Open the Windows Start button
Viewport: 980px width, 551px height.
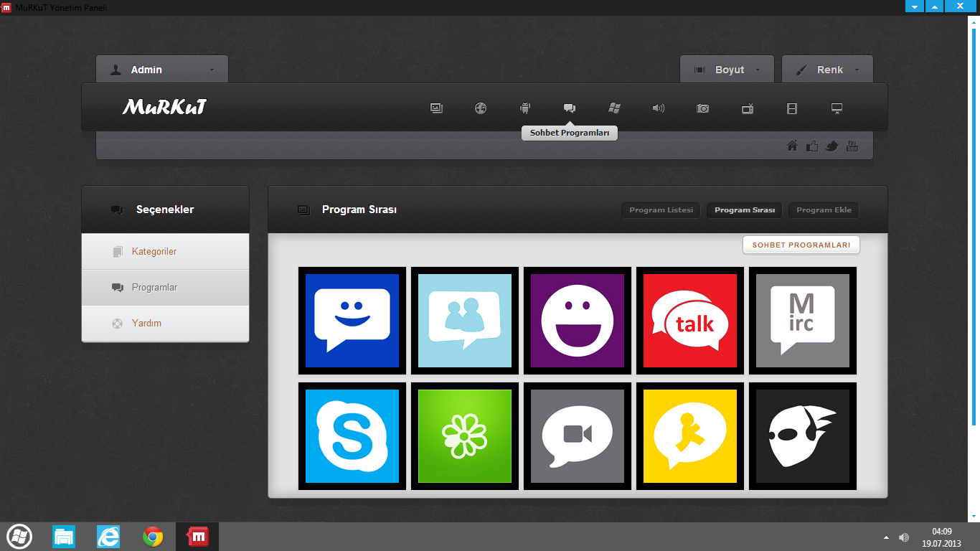click(19, 537)
